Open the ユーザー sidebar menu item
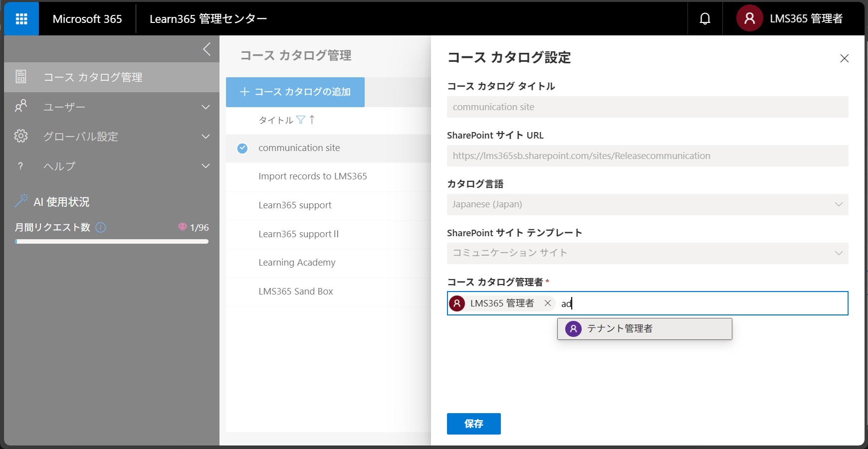This screenshot has height=449, width=868. (x=112, y=107)
